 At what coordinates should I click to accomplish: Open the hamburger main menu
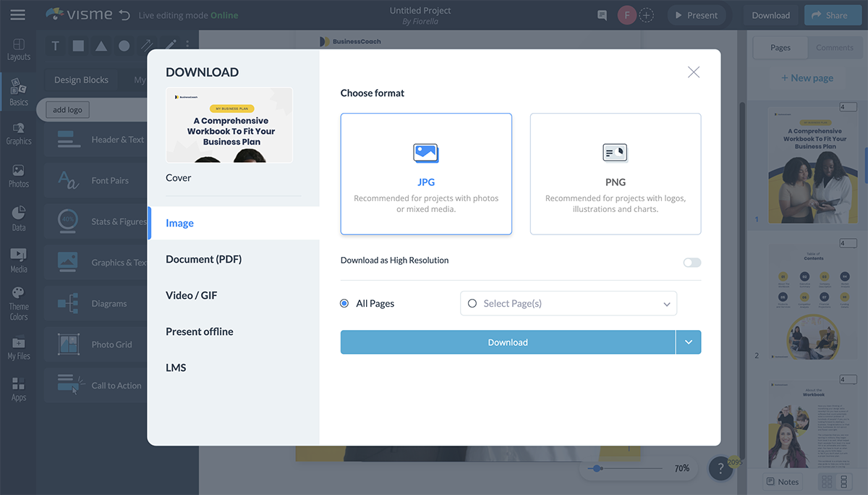point(17,14)
